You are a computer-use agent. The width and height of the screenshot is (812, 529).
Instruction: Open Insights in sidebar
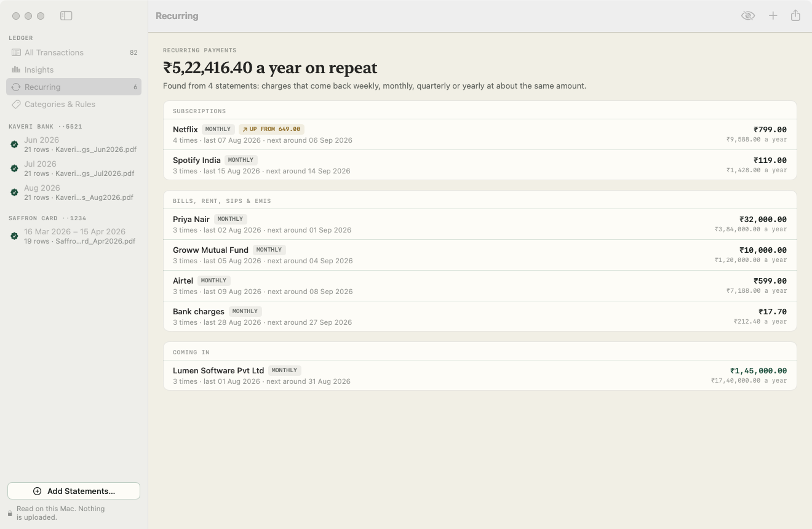[74, 70]
